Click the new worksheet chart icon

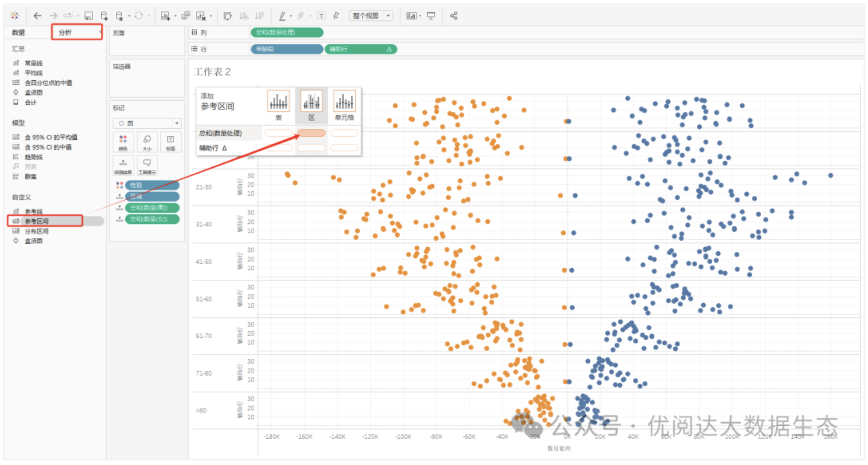(165, 16)
